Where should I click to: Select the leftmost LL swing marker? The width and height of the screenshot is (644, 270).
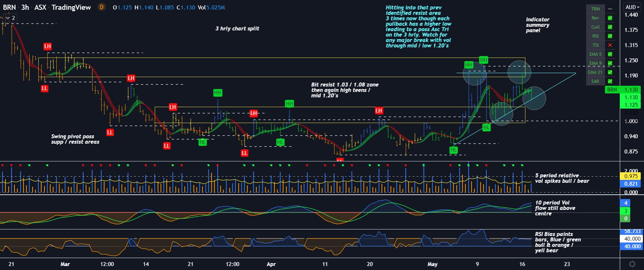[x=44, y=88]
